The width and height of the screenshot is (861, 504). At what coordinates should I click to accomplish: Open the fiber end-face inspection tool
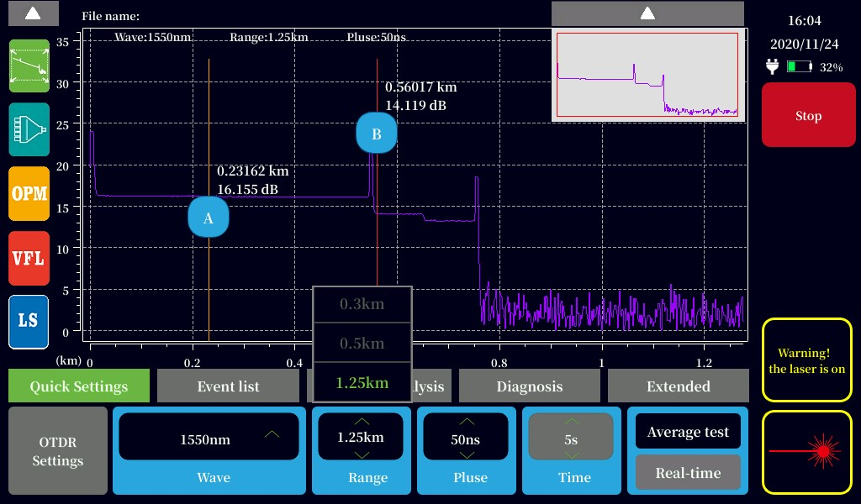tap(29, 130)
